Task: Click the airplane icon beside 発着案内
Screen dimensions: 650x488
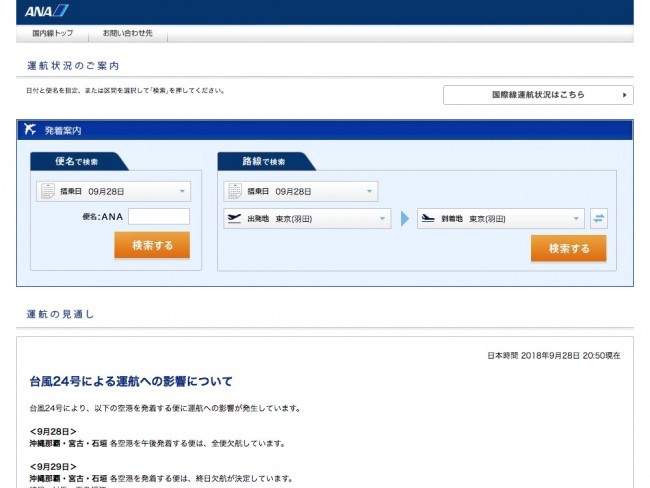Action: click(x=29, y=130)
